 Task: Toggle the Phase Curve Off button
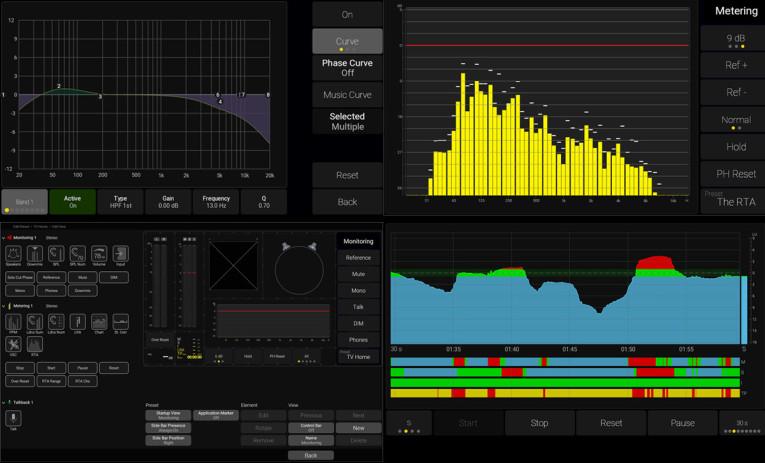347,67
